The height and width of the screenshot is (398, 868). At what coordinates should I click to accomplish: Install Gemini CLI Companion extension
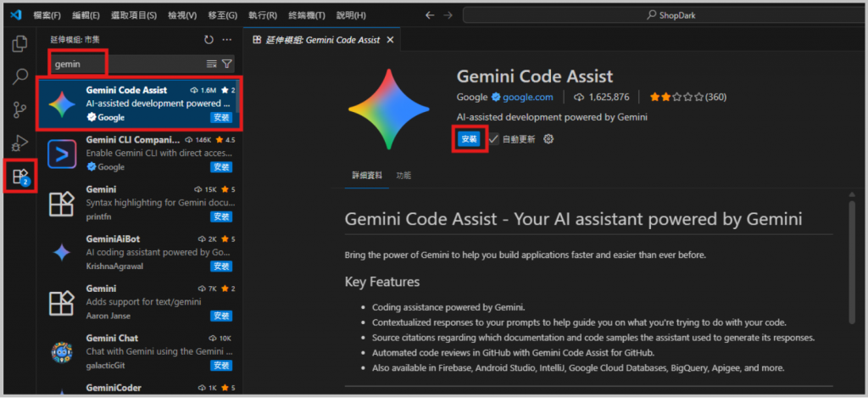221,167
